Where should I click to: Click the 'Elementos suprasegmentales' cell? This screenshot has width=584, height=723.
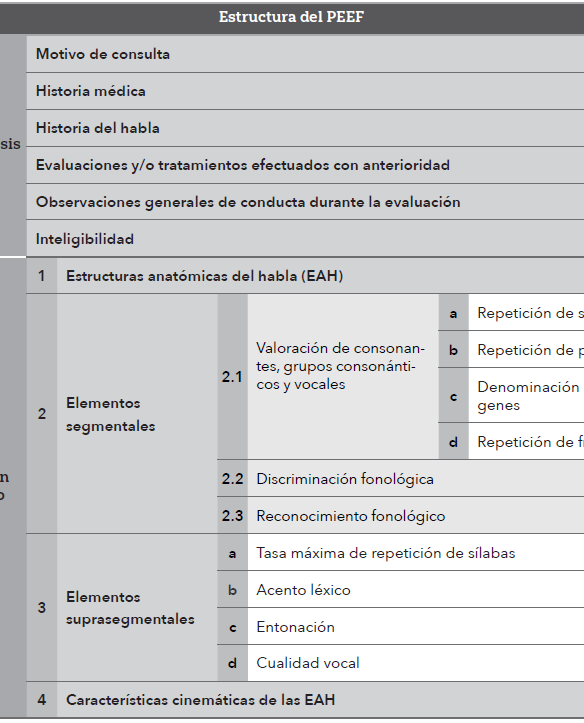(x=137, y=608)
